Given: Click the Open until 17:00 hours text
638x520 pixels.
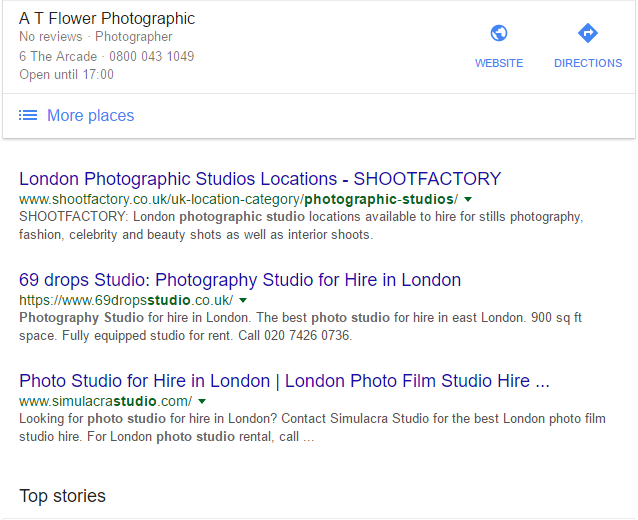Looking at the screenshot, I should pyautogui.click(x=66, y=74).
